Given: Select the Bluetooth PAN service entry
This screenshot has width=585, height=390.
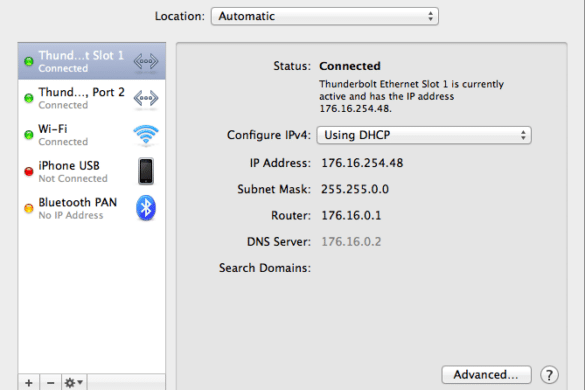Looking at the screenshot, I should point(92,208).
